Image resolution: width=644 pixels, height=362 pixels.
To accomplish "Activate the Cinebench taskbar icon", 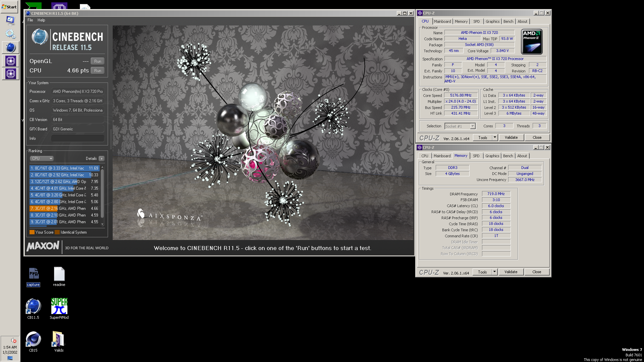I will click(x=10, y=48).
